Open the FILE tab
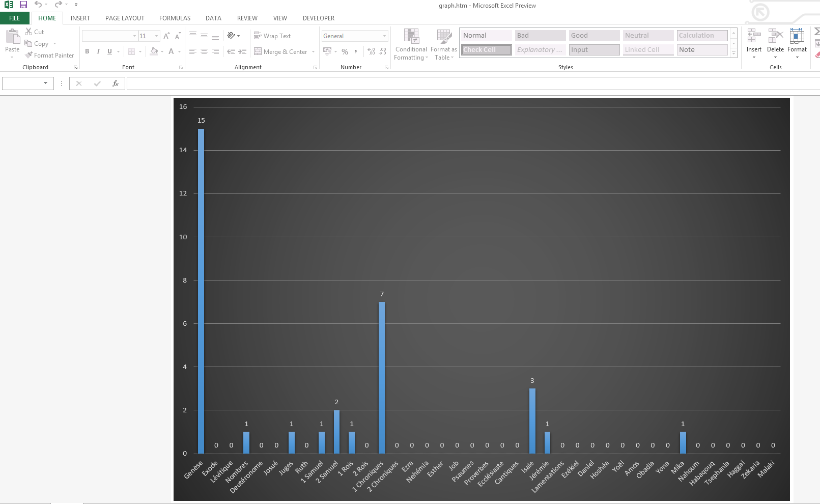 tap(15, 18)
